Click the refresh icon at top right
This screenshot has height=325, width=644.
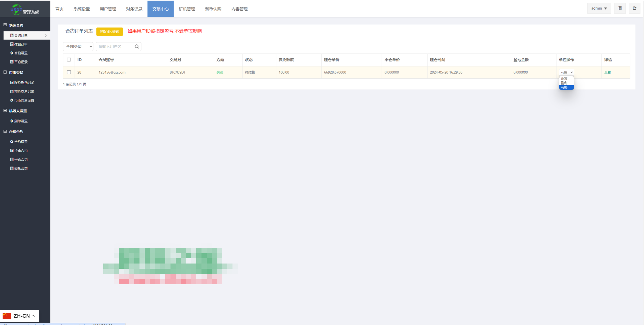click(634, 8)
